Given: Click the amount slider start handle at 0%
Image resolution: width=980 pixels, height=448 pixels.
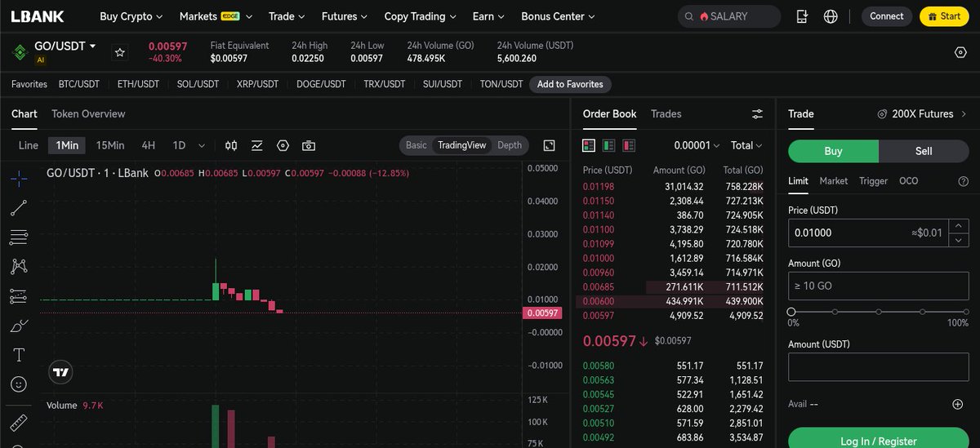Looking at the screenshot, I should [x=791, y=312].
